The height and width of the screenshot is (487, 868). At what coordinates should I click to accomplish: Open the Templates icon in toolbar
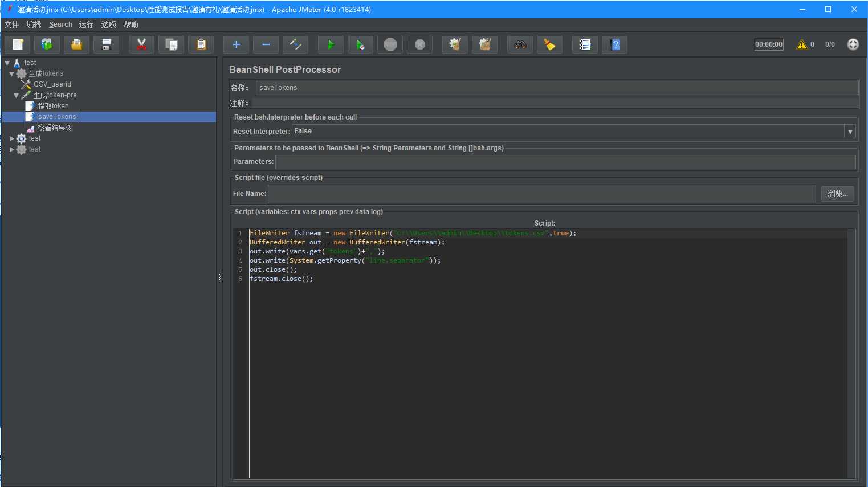pos(47,44)
